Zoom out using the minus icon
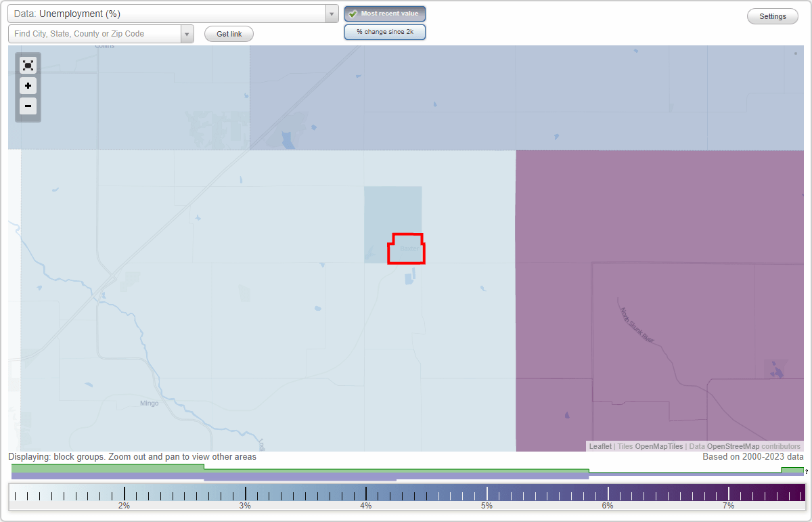Image resolution: width=812 pixels, height=522 pixels. pos(28,106)
